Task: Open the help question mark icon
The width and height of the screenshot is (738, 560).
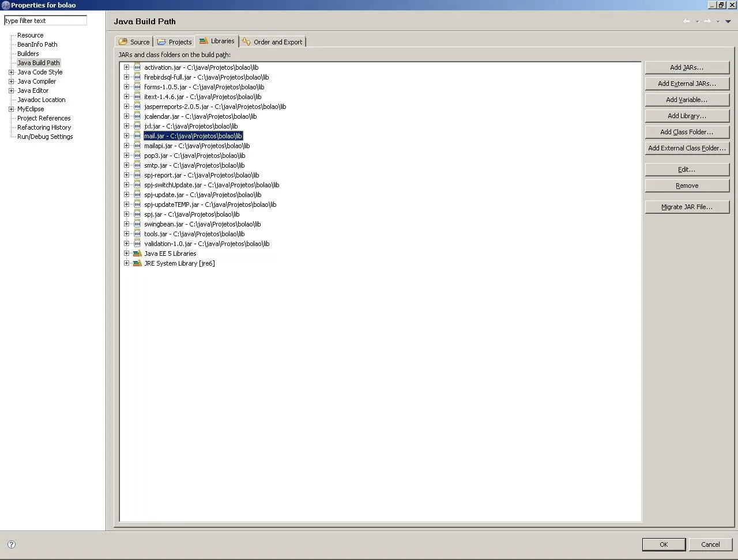Action: click(12, 544)
